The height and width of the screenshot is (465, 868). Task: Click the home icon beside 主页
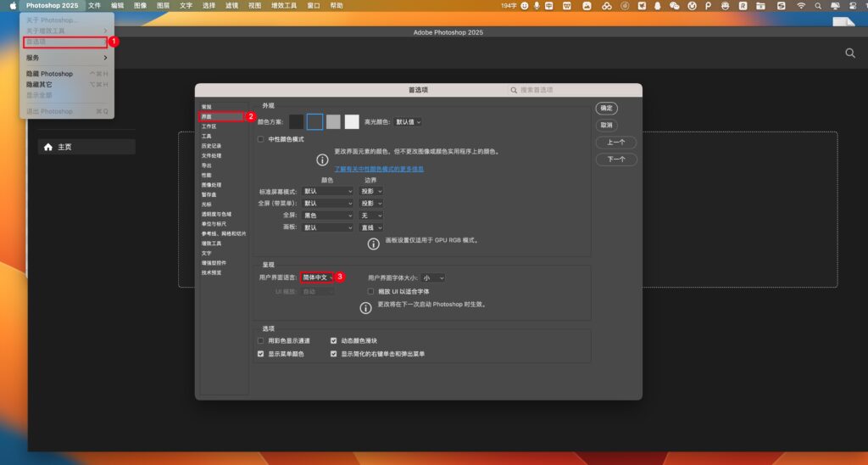pyautogui.click(x=48, y=147)
